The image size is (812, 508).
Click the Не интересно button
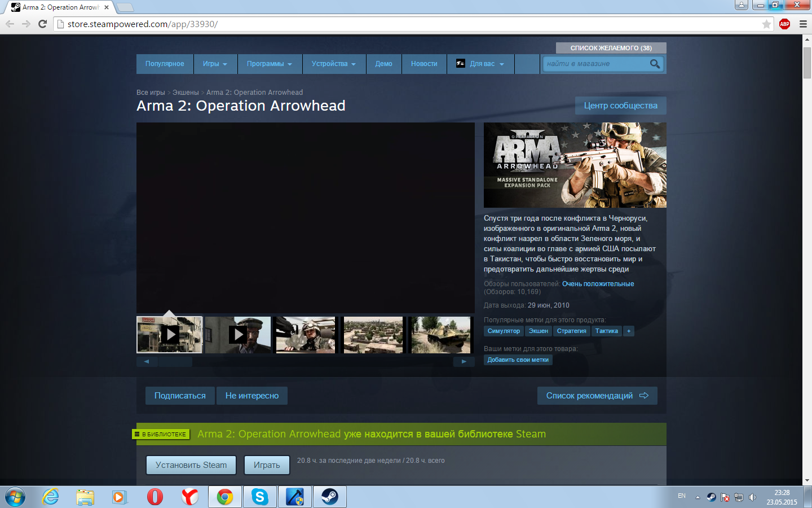pyautogui.click(x=252, y=396)
